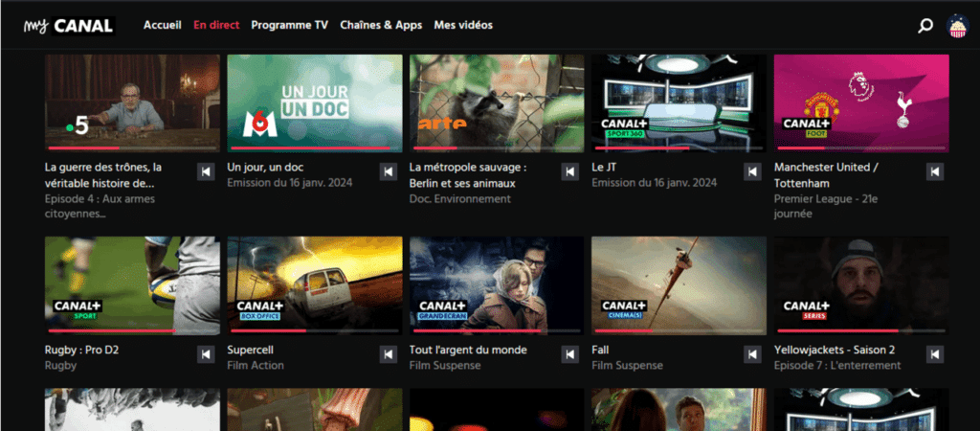Click 'Film Action' genre under Supercell
Screen dimensions: 980x431
tap(256, 365)
